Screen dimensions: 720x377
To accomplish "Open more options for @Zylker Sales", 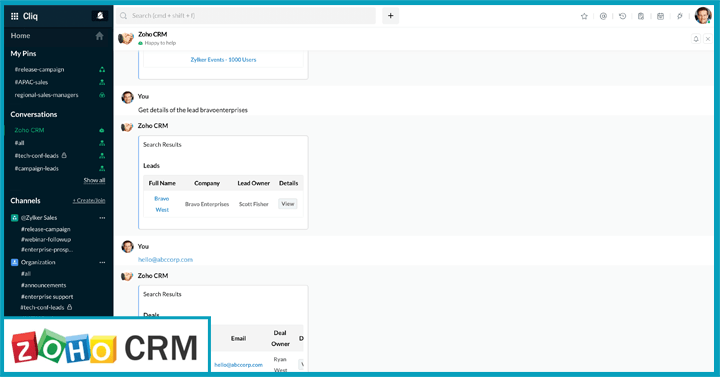I will (x=102, y=218).
